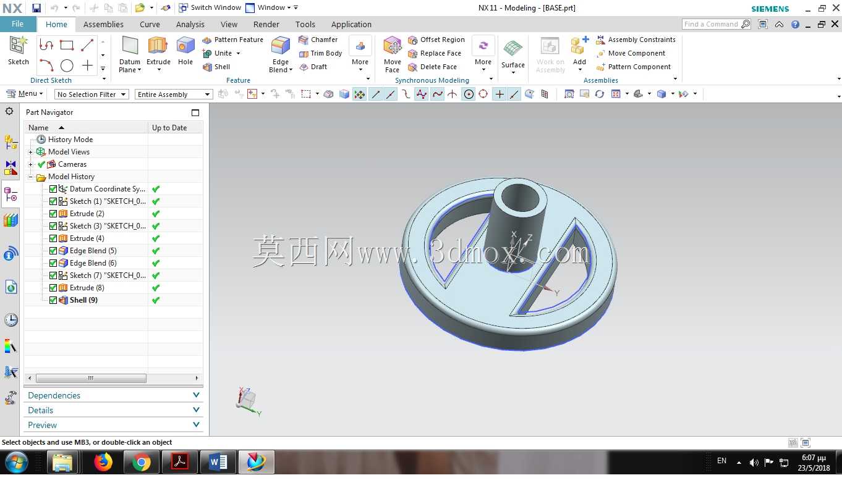842x504 pixels.
Task: Toggle checkbox for Sketch (7)
Action: [53, 275]
